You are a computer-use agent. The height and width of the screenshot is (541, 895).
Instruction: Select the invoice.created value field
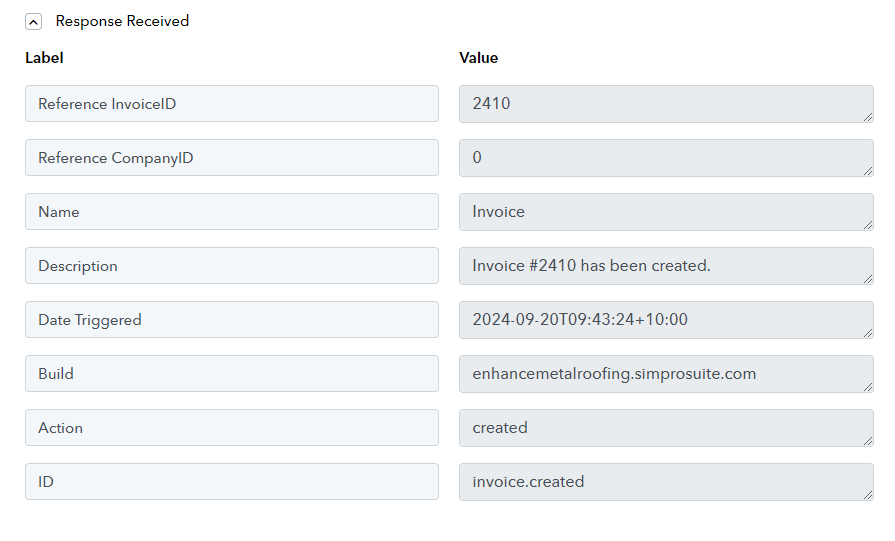coord(666,482)
